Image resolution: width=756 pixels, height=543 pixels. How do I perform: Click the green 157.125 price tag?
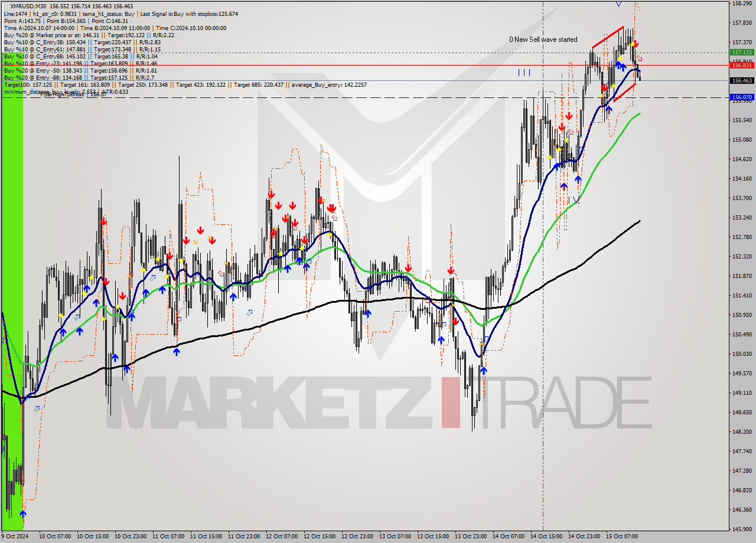click(x=742, y=52)
